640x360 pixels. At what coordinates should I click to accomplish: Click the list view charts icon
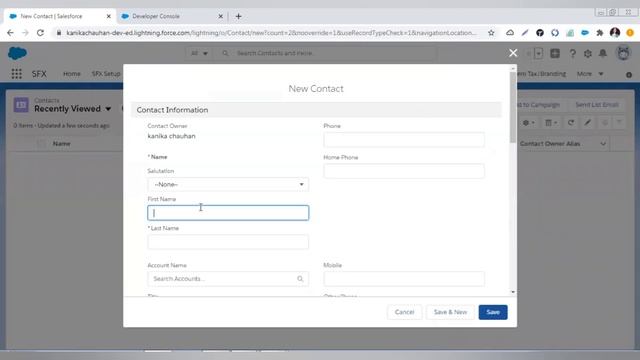pos(604,123)
